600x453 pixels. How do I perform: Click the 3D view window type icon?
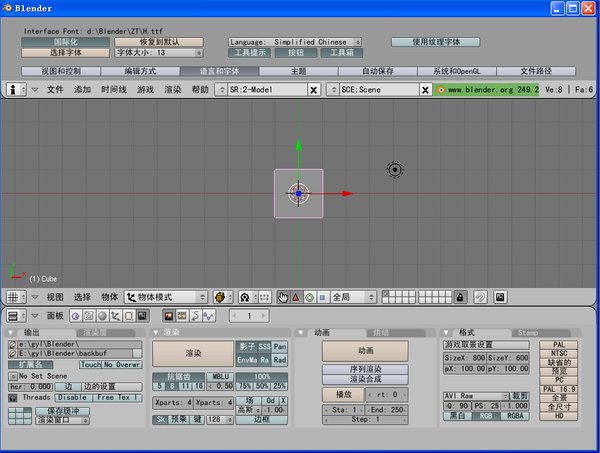pos(13,297)
